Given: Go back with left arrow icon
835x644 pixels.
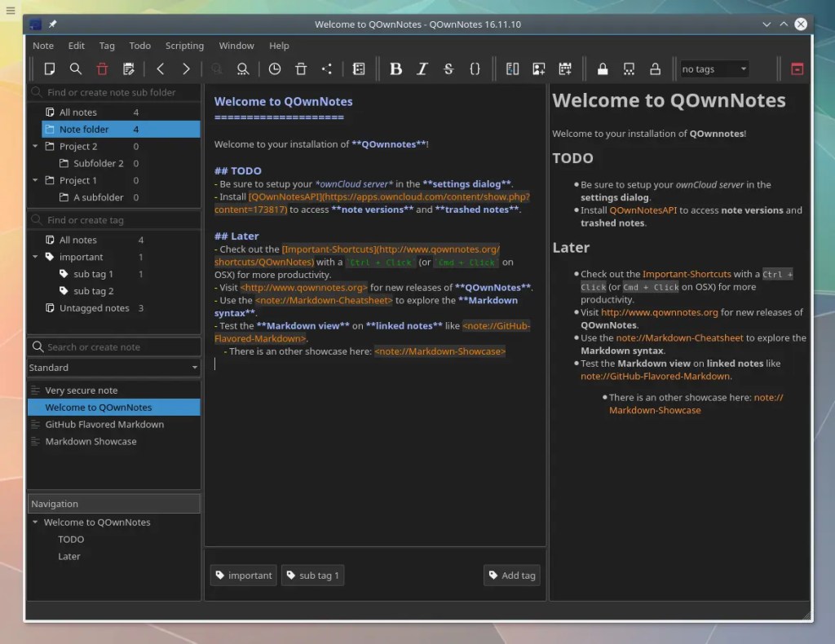Looking at the screenshot, I should tap(161, 69).
